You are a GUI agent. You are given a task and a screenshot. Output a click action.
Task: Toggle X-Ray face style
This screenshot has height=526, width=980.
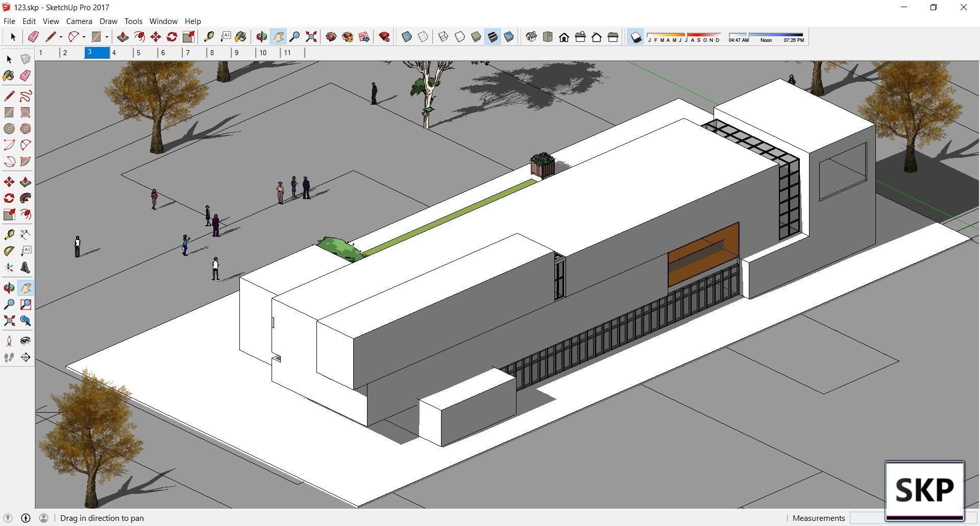[x=407, y=37]
